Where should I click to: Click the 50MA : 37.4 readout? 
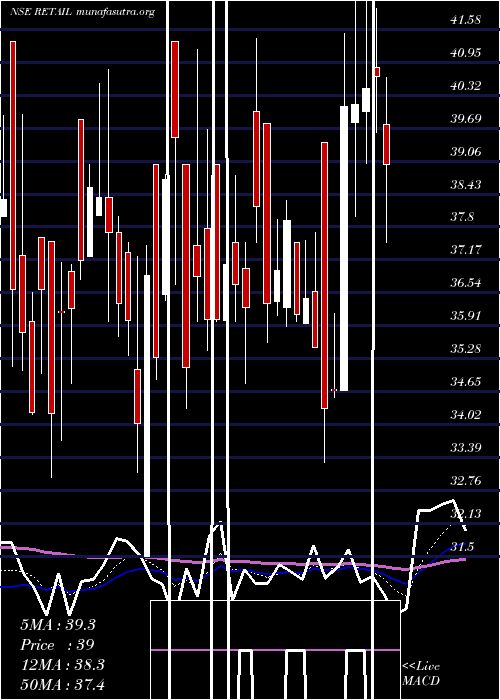(62, 684)
